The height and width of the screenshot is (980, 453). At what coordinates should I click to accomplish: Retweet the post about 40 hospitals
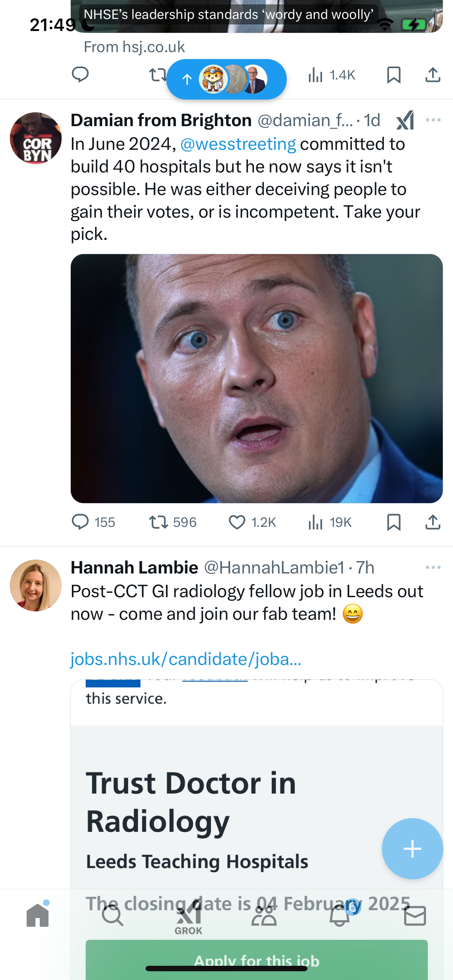(x=173, y=522)
